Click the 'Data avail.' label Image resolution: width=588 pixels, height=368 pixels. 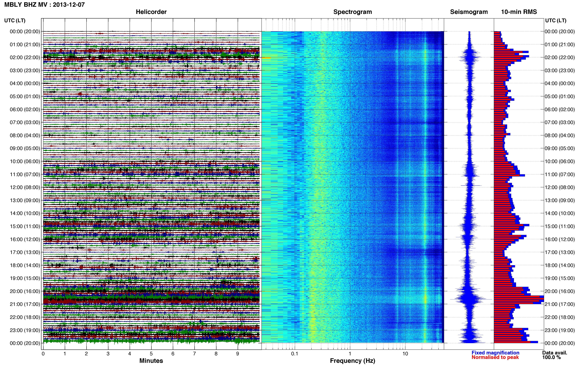pos(555,353)
